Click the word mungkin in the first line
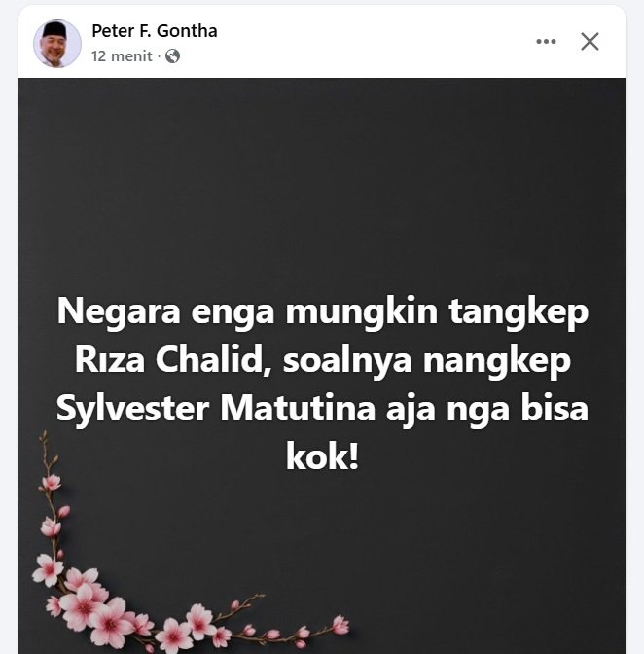This screenshot has width=644, height=654. (x=361, y=312)
